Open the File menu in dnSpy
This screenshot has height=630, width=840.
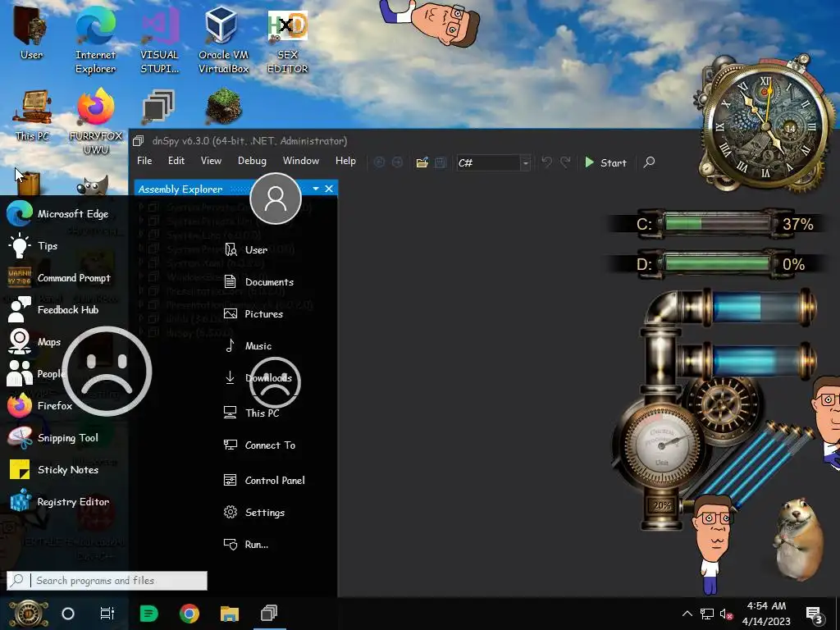coord(144,161)
